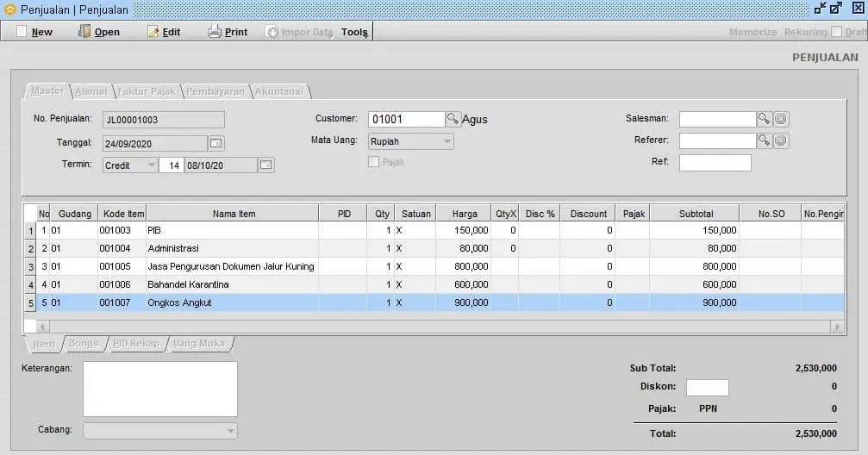Switch to the Bonus tab
The height and width of the screenshot is (455, 868).
click(84, 343)
